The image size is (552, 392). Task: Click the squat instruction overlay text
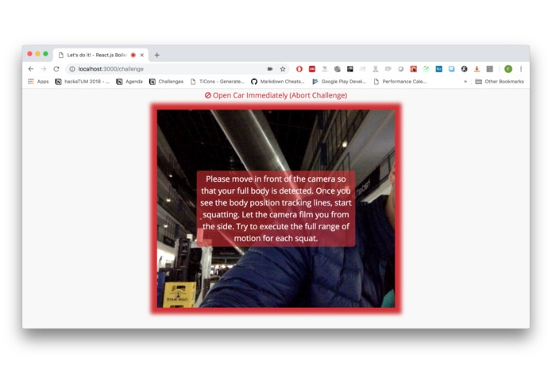(x=276, y=209)
